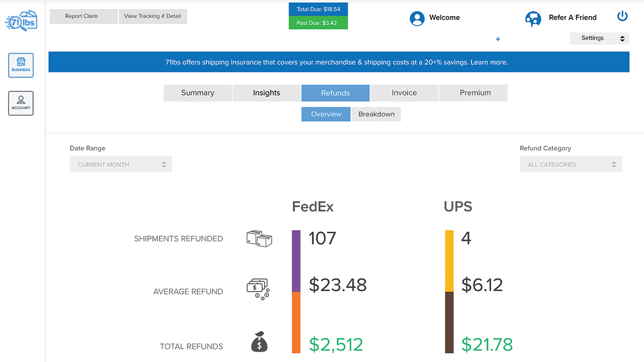The image size is (644, 362).
Task: Open the Date Range Current Month dropdown
Action: coord(121,164)
